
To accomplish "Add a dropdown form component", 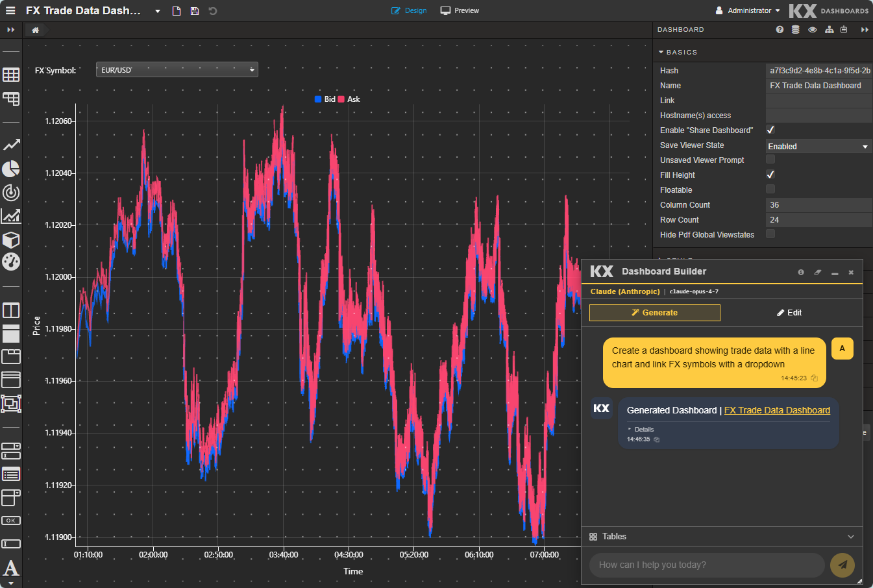I will pos(11,450).
